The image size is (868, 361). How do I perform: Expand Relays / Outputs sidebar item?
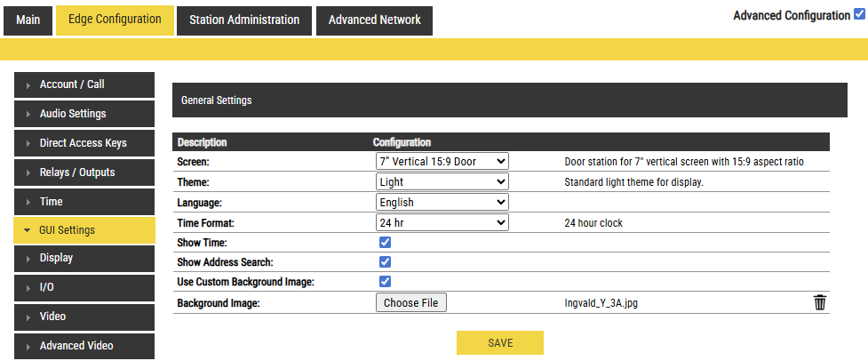point(84,172)
